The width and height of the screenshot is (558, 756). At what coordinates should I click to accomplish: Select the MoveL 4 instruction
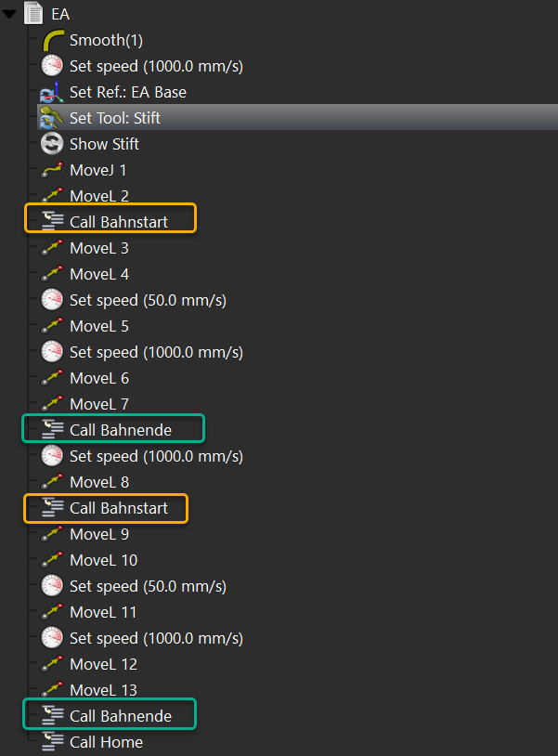point(98,275)
